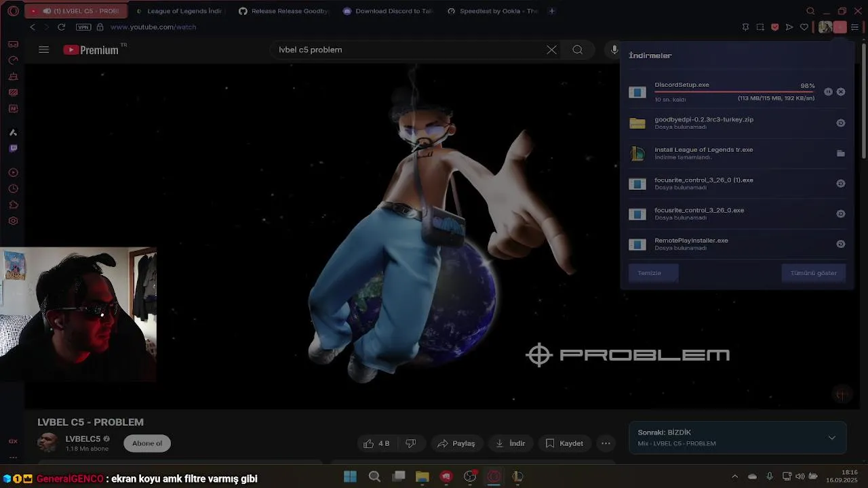Cancel the DiscordSetup.exe download
Screen dimensions: 868x488
[x=841, y=91]
